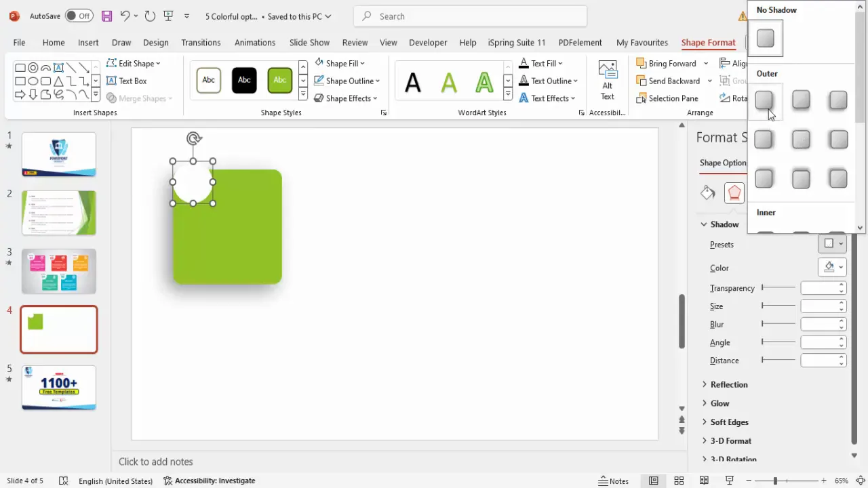Click the zoom slider handle
This screenshot has height=488, width=868.
click(775, 481)
